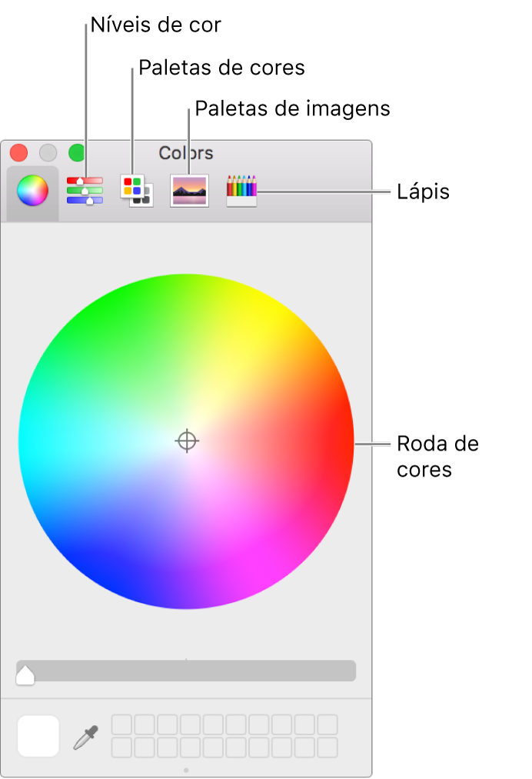Click the swatch drawer resize dot at bottom
The width and height of the screenshot is (532, 779).
(x=186, y=770)
